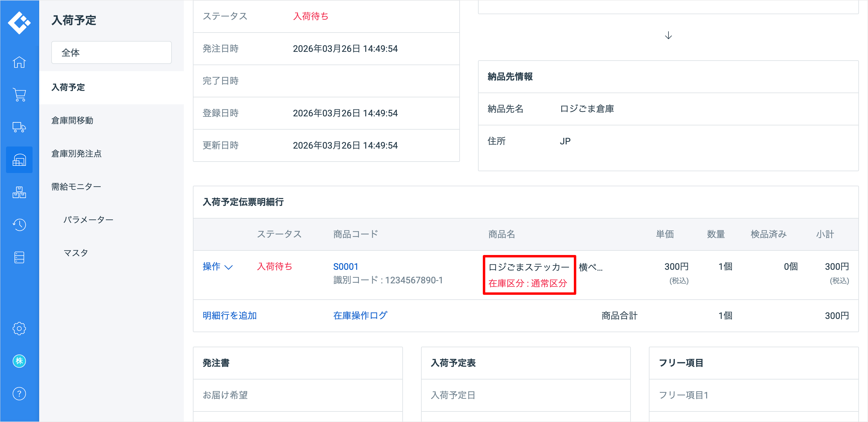Click the 株 company avatar icon
868x422 pixels.
pyautogui.click(x=19, y=361)
